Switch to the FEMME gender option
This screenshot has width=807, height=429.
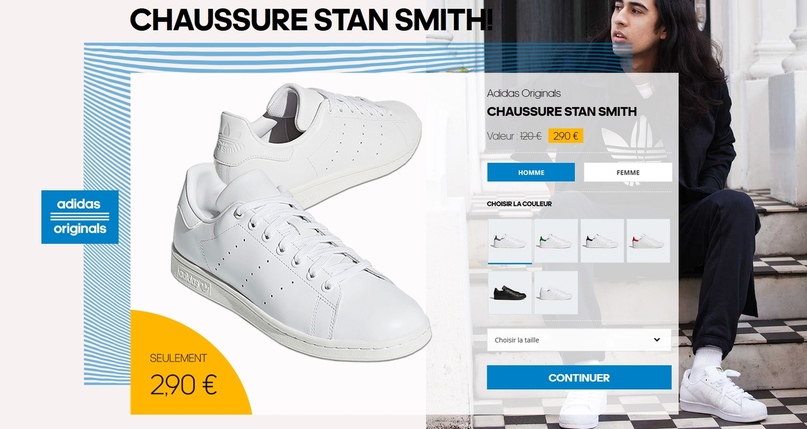point(628,172)
